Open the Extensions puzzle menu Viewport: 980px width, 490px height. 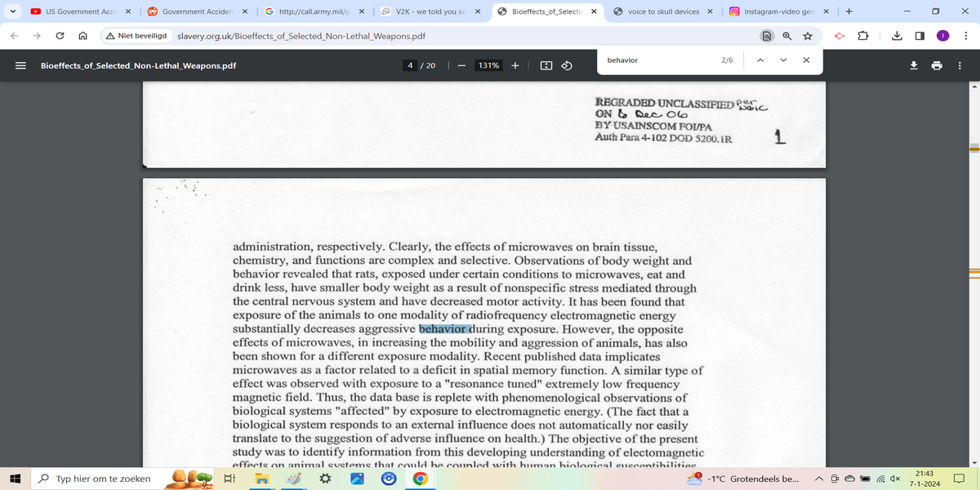click(865, 36)
